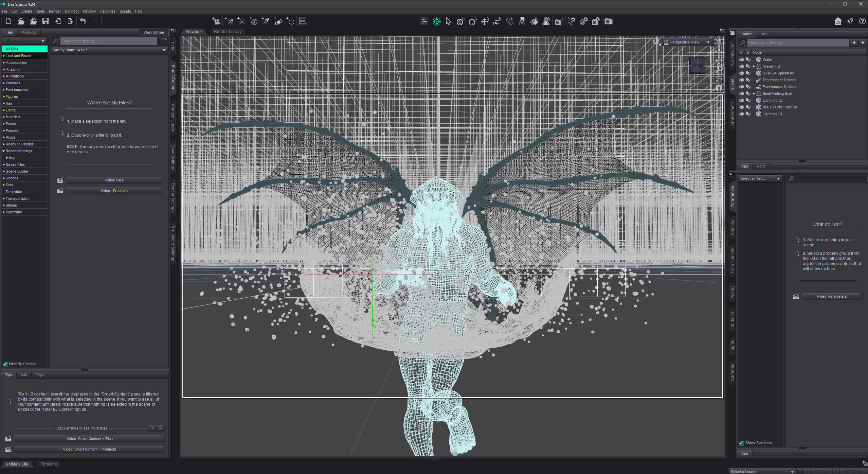Click the Save floppy disk icon
This screenshot has width=868, height=474.
[45, 21]
